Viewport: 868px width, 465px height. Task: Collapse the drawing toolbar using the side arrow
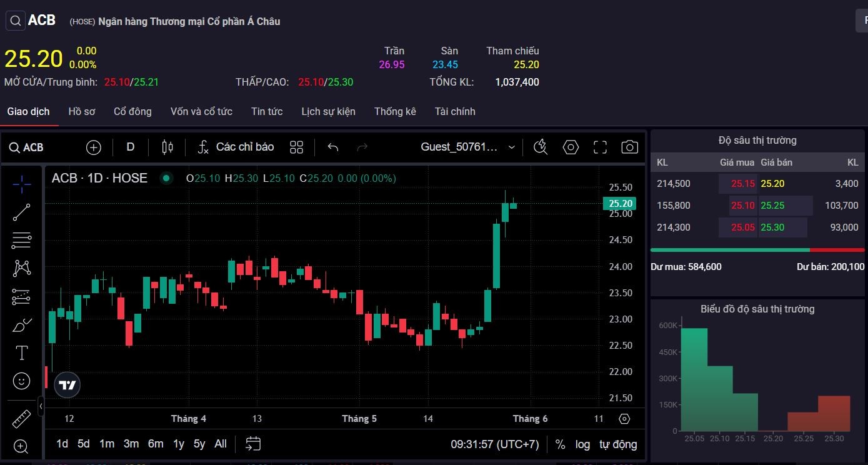coord(41,406)
